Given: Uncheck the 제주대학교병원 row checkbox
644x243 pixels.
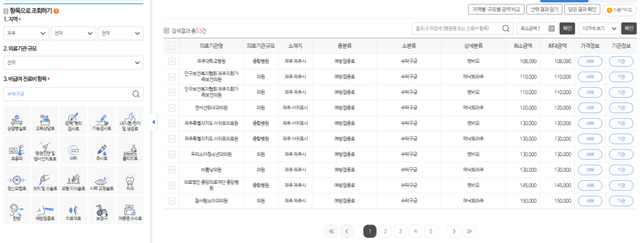Looking at the screenshot, I should 171,61.
